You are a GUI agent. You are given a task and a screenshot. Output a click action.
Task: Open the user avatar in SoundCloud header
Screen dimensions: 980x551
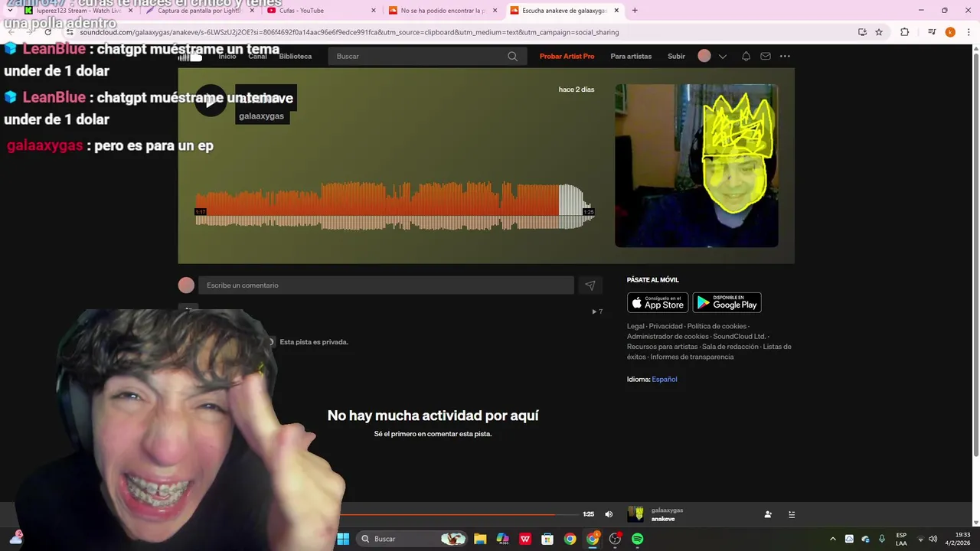[x=704, y=56]
